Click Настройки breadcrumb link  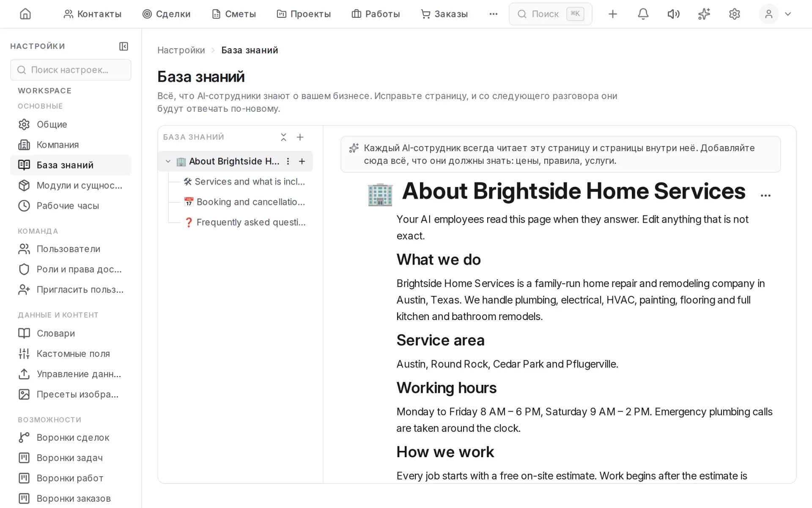181,50
